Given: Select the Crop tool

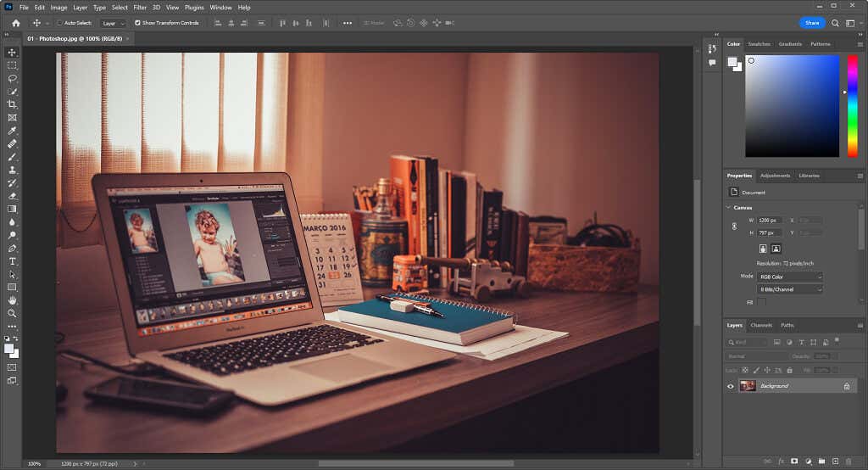Looking at the screenshot, I should pyautogui.click(x=12, y=104).
